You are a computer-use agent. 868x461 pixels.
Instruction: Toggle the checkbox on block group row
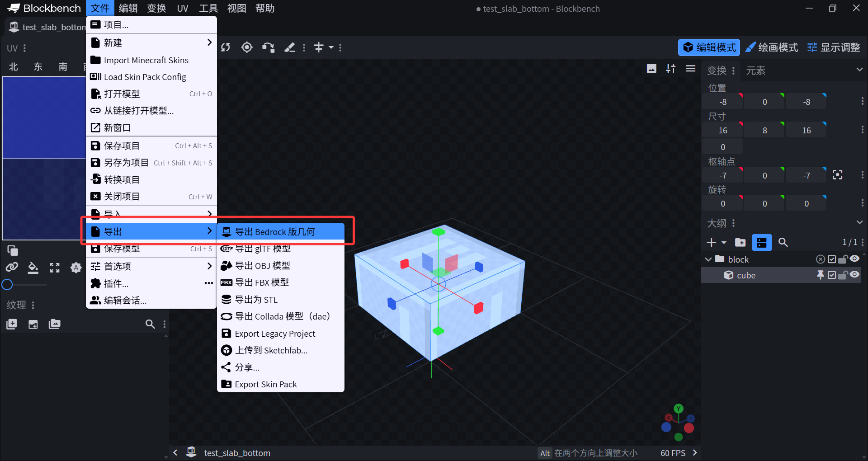832,259
